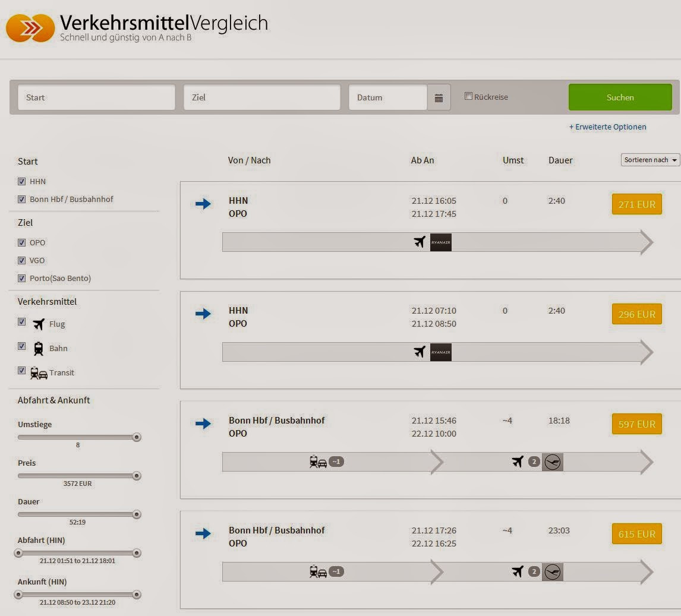Click the Ab An column header

[423, 160]
